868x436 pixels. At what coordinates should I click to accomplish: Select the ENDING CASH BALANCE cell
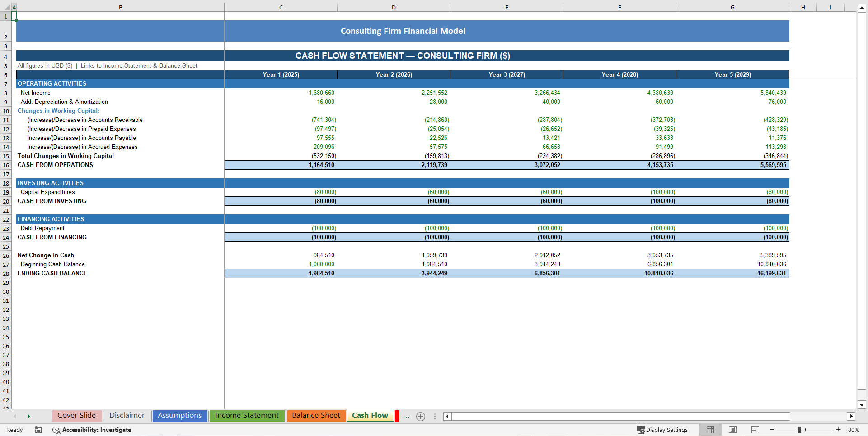[52, 273]
